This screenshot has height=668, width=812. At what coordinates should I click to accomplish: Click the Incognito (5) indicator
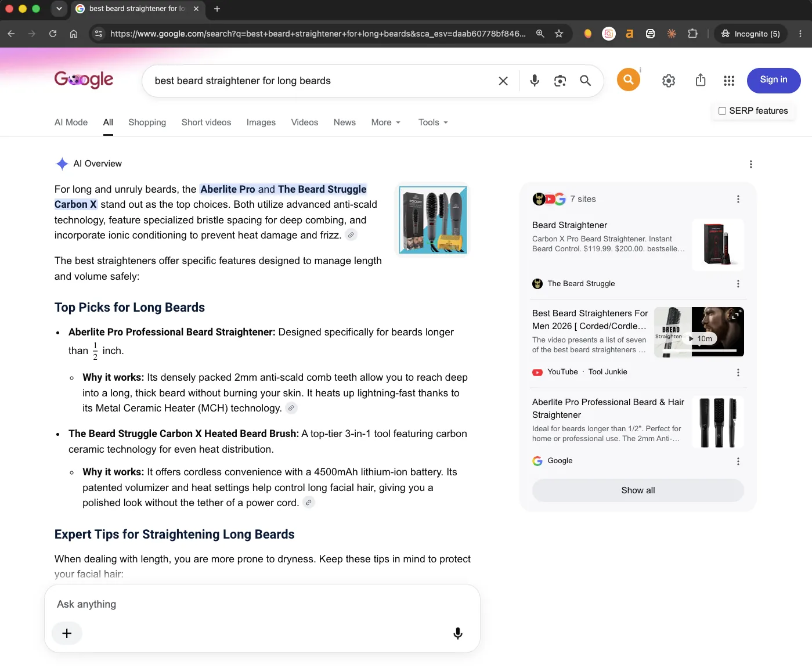tap(750, 34)
